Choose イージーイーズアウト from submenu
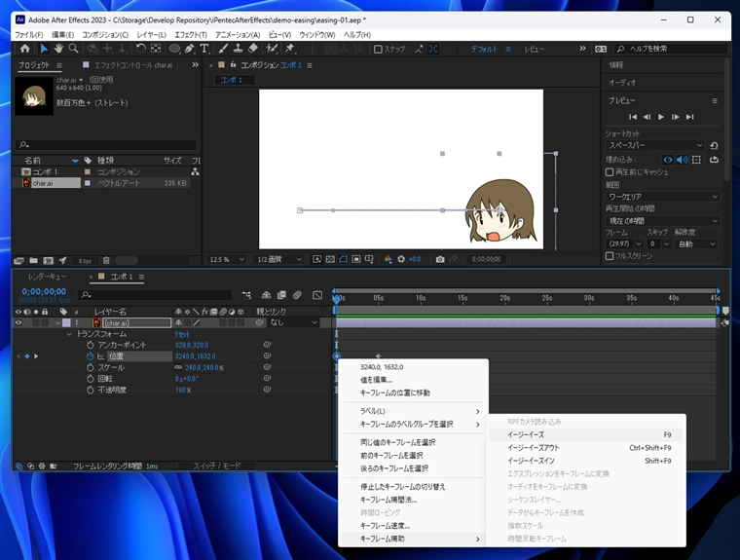 click(x=586, y=448)
